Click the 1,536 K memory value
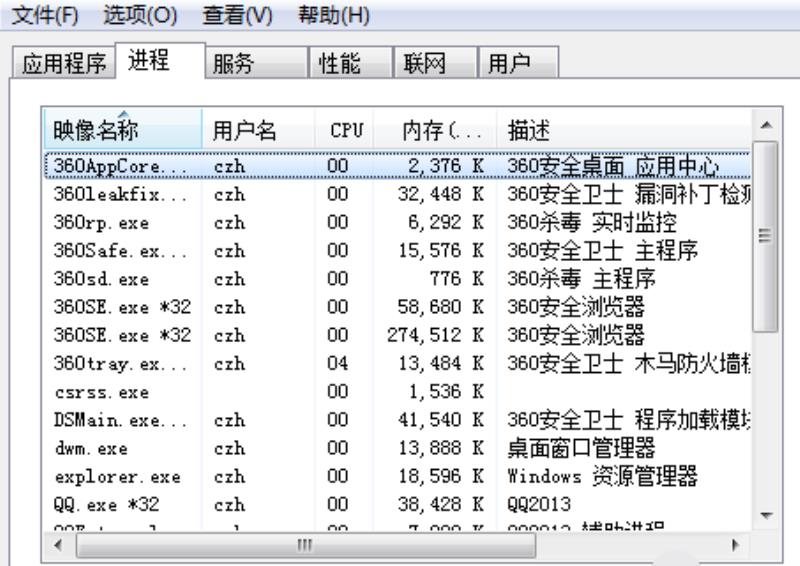Image resolution: width=800 pixels, height=566 pixels. point(446,391)
